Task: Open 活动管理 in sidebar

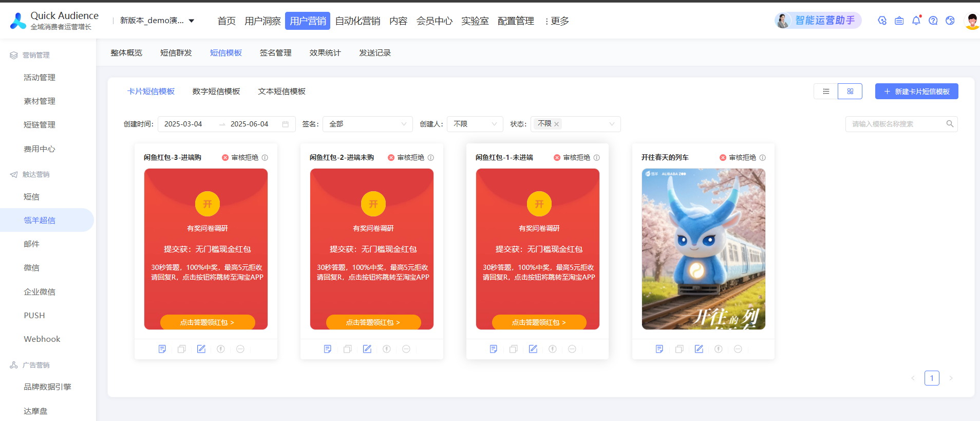Action: click(x=40, y=78)
